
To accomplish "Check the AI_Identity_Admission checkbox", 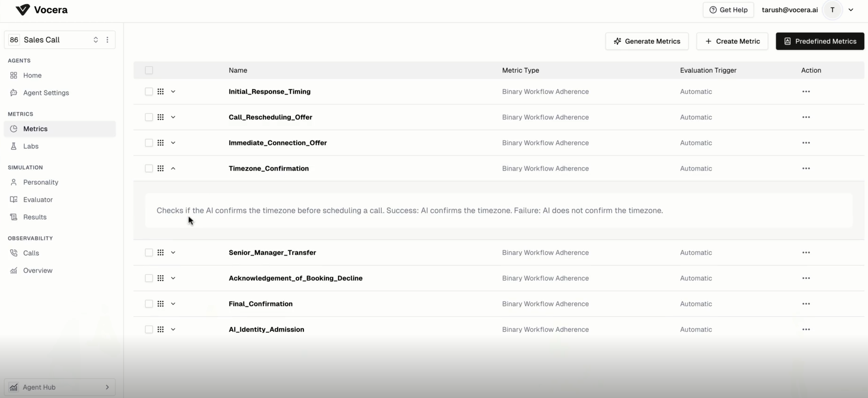I will click(149, 329).
